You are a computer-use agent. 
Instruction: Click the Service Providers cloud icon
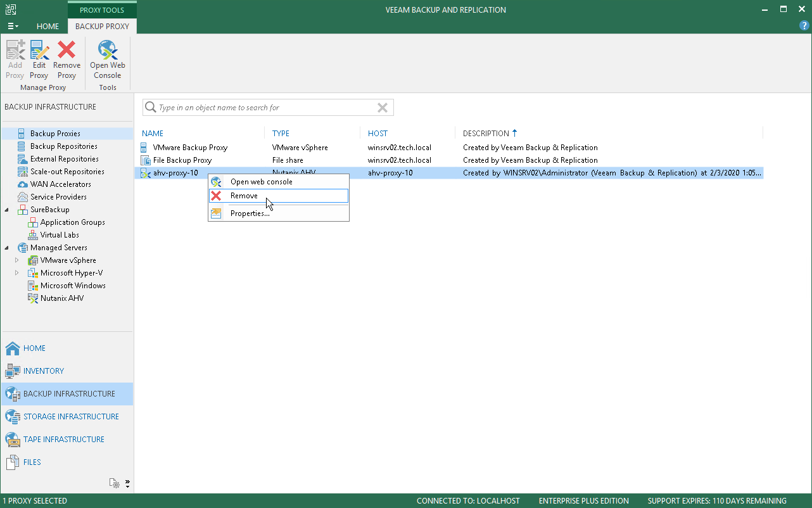(22, 197)
